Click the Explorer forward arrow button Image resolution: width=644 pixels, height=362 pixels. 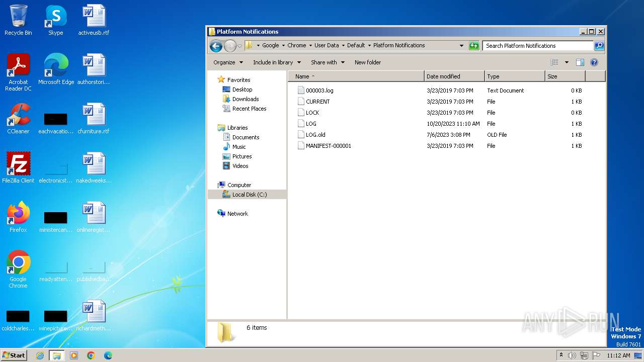230,46
